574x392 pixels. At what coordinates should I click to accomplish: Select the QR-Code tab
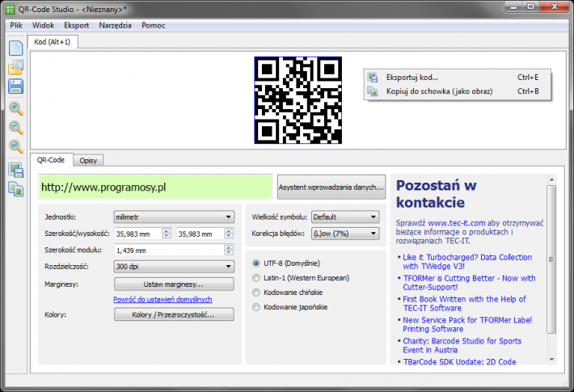click(51, 160)
